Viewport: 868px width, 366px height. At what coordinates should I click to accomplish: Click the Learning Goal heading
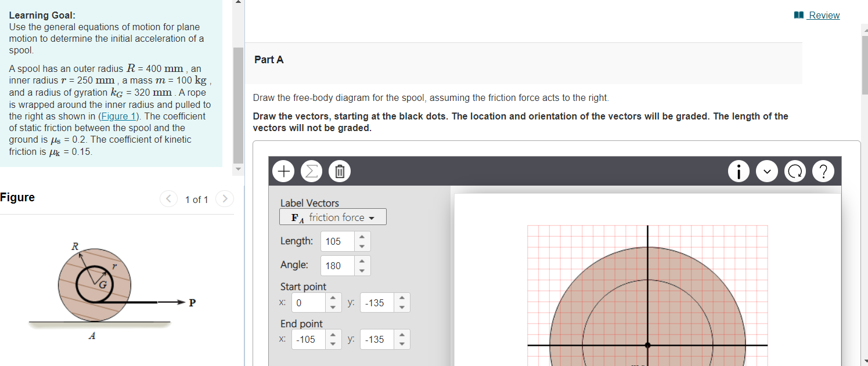pos(42,16)
